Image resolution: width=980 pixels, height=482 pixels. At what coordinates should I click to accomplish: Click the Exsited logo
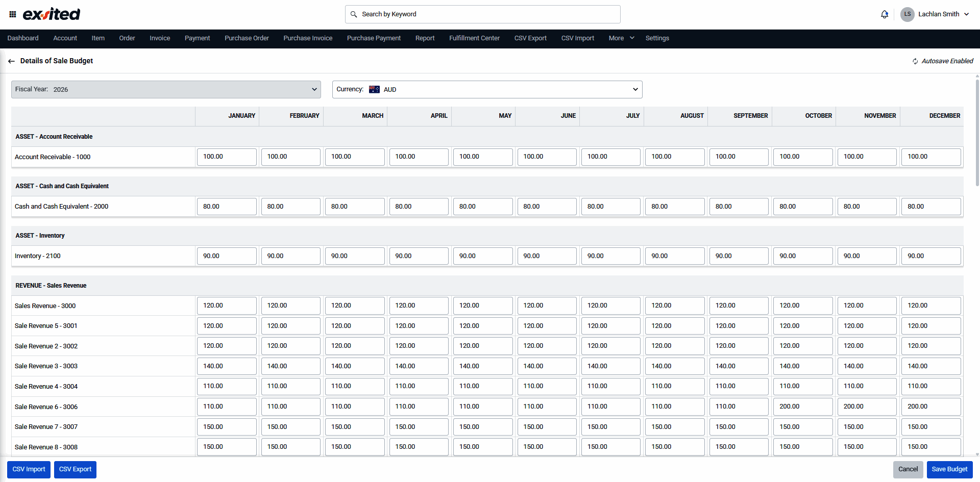tap(52, 14)
